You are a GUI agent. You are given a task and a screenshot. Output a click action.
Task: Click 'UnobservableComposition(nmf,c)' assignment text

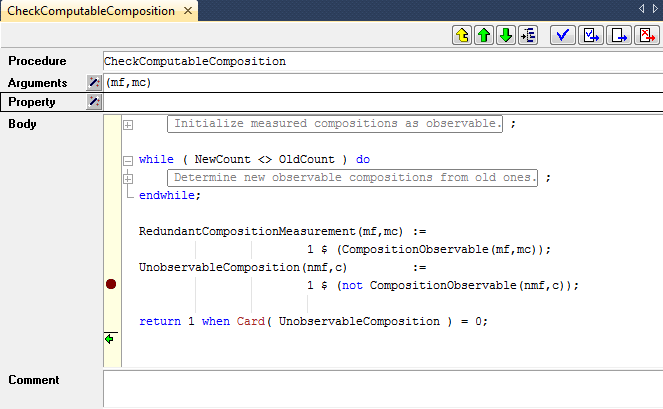pos(243,267)
